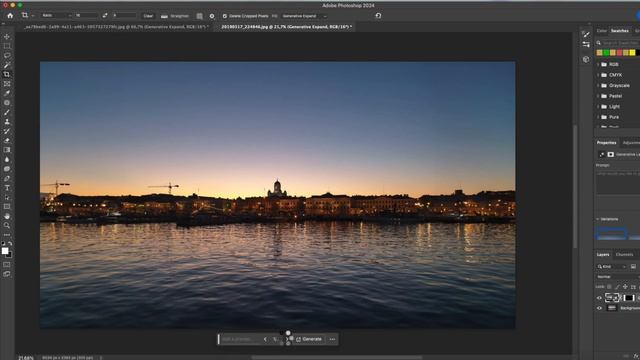Select the Path Selection tool
Screen dimensions: 640x360
click(7, 197)
